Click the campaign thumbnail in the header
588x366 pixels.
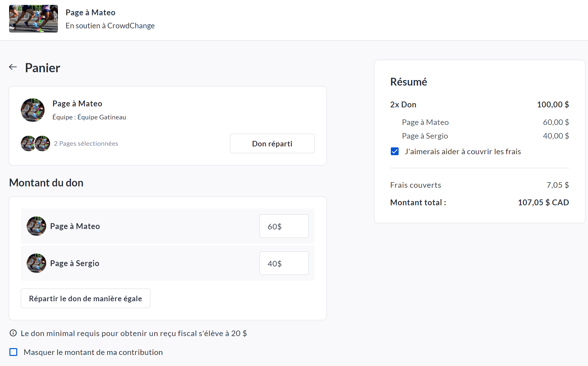pyautogui.click(x=34, y=19)
